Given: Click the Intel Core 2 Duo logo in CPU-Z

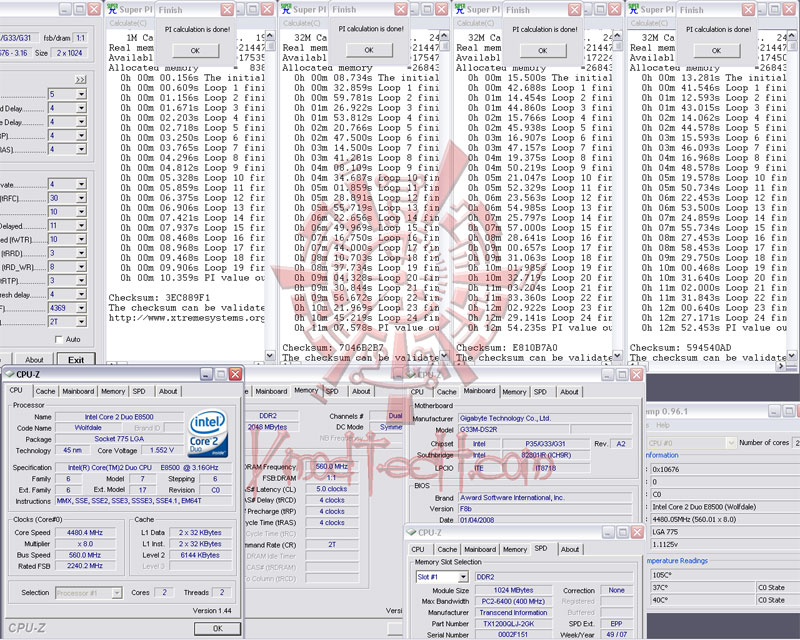Looking at the screenshot, I should coord(208,434).
